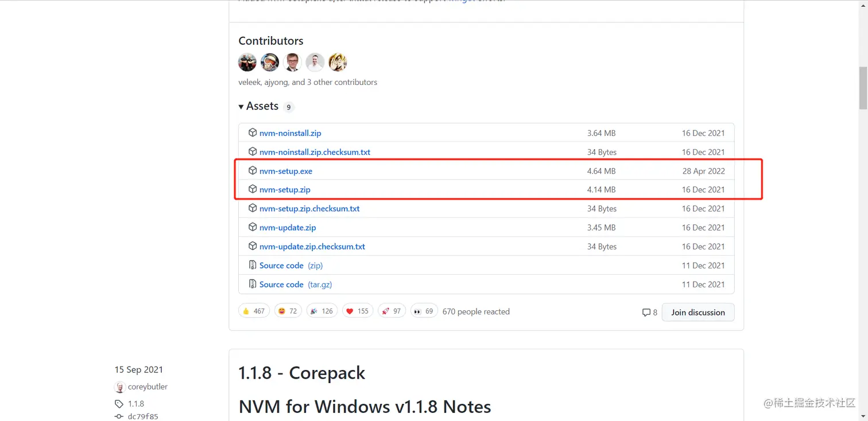
Task: Click package icon beside nvm-setup.zip.checksum.txt
Action: coord(253,208)
